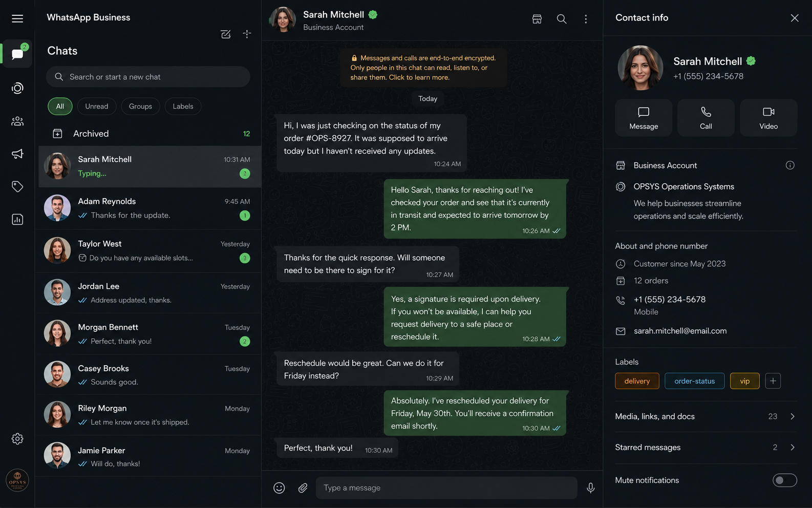Start a Video call from Contact info
This screenshot has width=812, height=508.
coord(768,118)
